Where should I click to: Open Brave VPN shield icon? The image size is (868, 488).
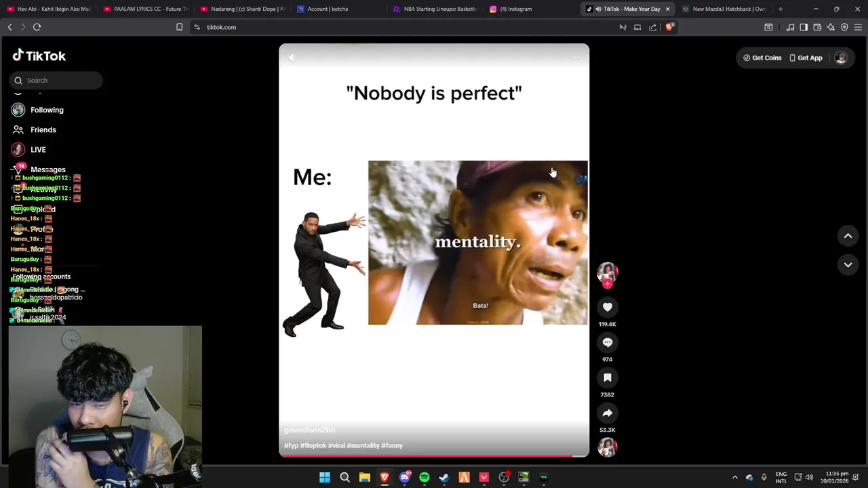click(844, 27)
